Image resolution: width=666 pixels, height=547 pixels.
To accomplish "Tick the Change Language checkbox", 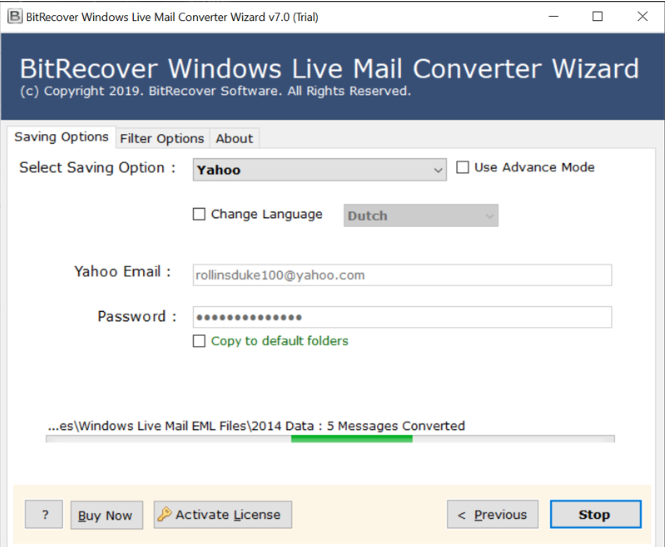I will [199, 214].
